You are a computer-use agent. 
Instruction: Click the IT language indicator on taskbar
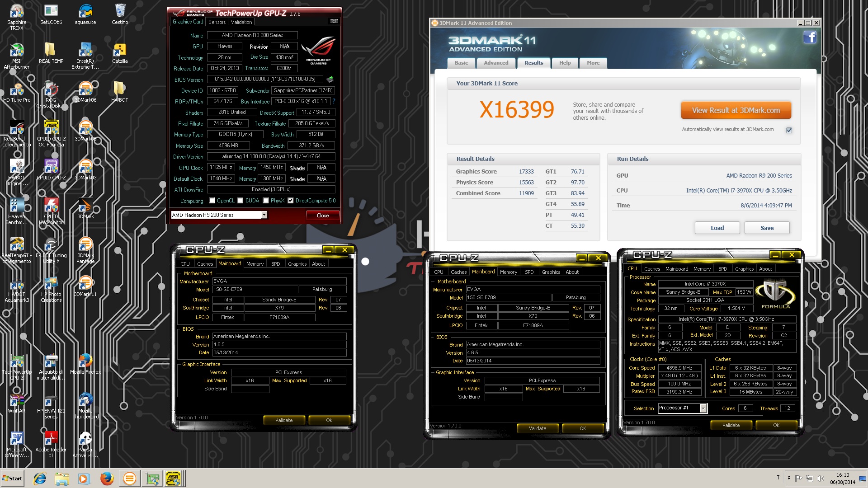(778, 478)
